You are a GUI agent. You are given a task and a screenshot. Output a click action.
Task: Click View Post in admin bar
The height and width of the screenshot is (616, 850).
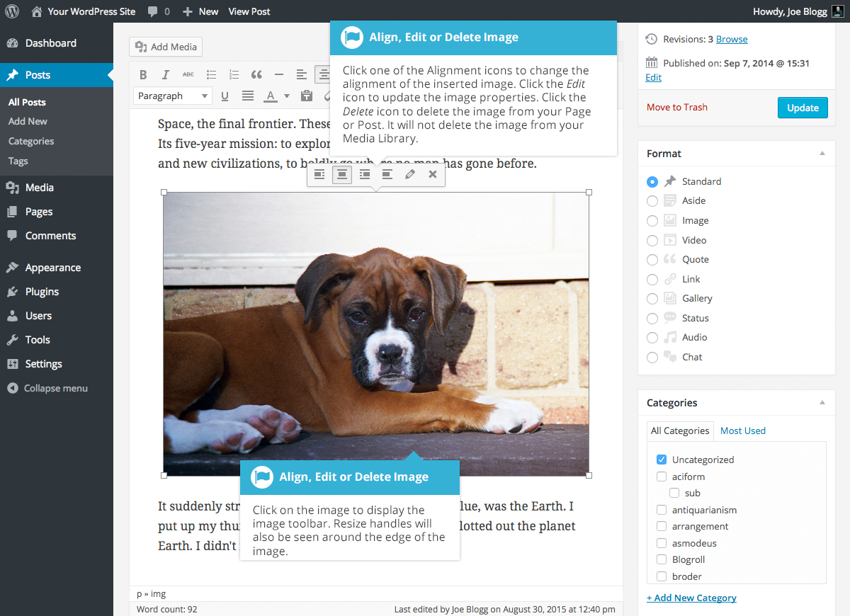(x=249, y=11)
